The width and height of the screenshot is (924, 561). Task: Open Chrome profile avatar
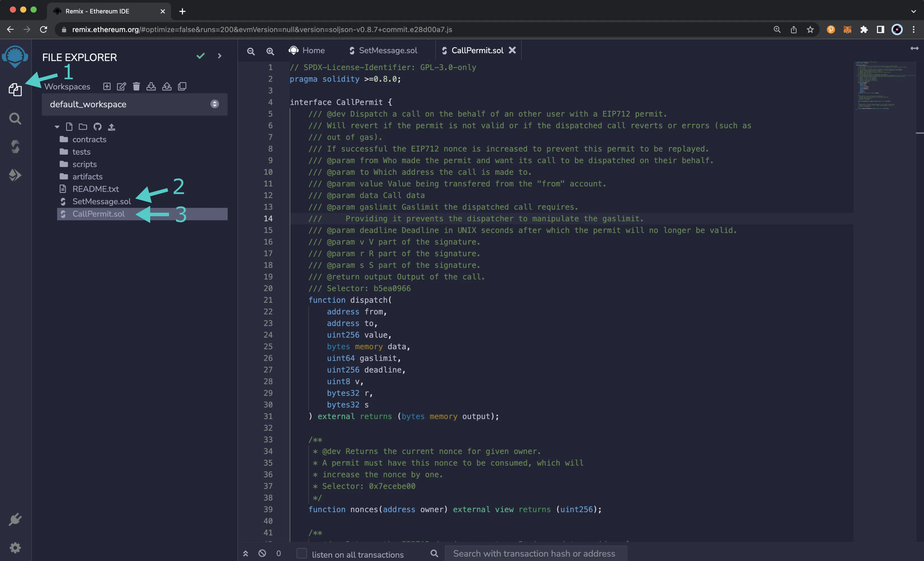(897, 30)
